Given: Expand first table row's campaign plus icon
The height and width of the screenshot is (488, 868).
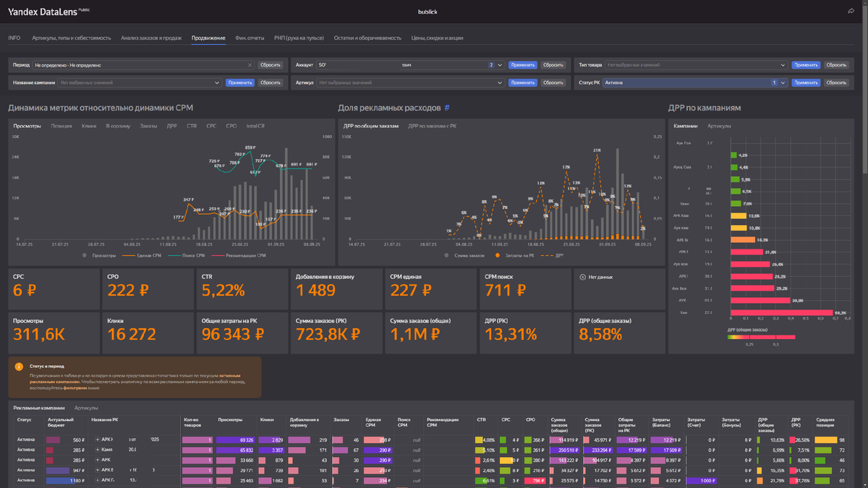Looking at the screenshot, I should click(98, 440).
